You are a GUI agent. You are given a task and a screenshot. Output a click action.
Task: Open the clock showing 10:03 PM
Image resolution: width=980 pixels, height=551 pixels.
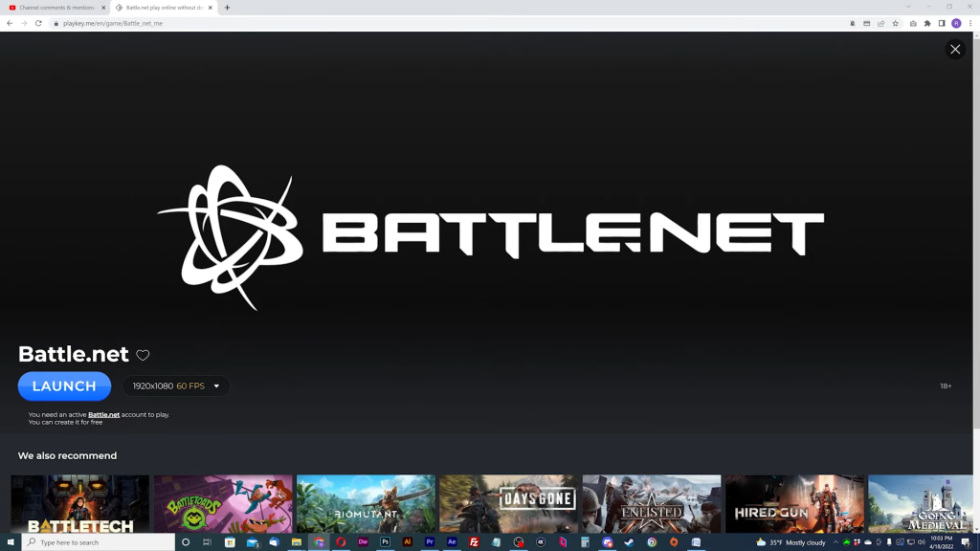[942, 542]
